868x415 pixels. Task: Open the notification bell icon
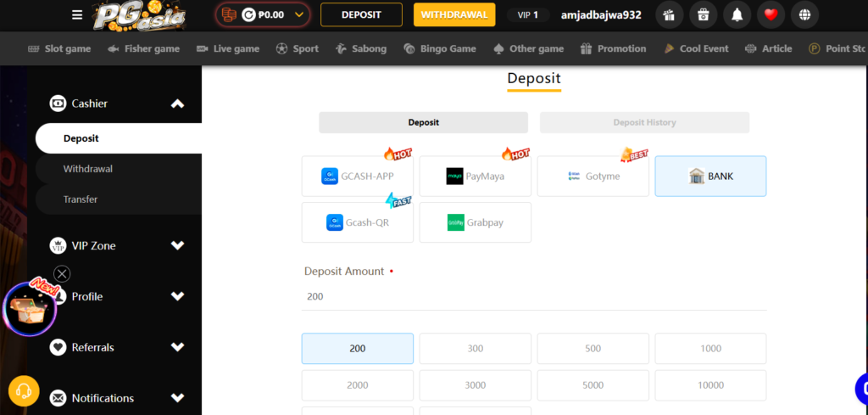(737, 15)
